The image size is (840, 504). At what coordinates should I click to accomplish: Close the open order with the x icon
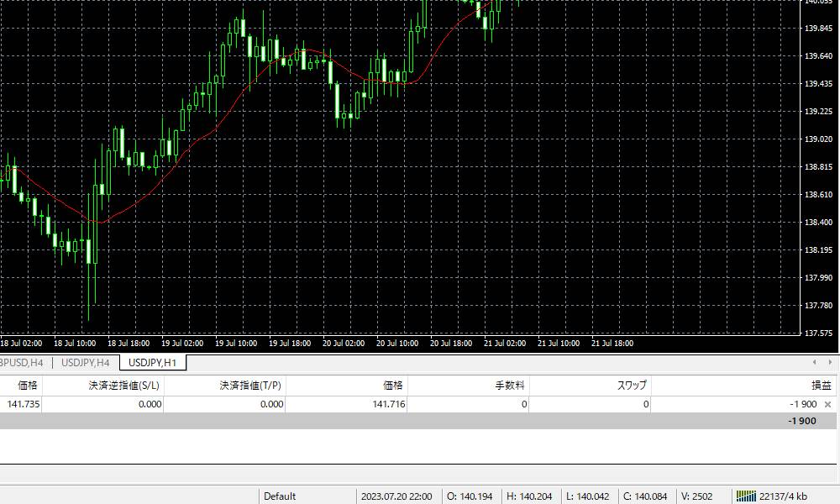click(x=827, y=404)
